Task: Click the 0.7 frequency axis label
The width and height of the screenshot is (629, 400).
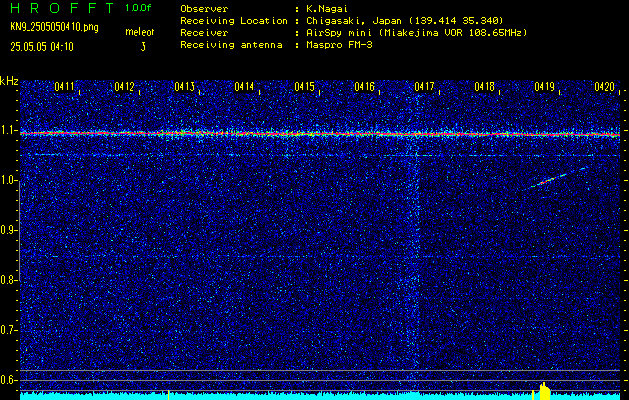Action: click(8, 330)
